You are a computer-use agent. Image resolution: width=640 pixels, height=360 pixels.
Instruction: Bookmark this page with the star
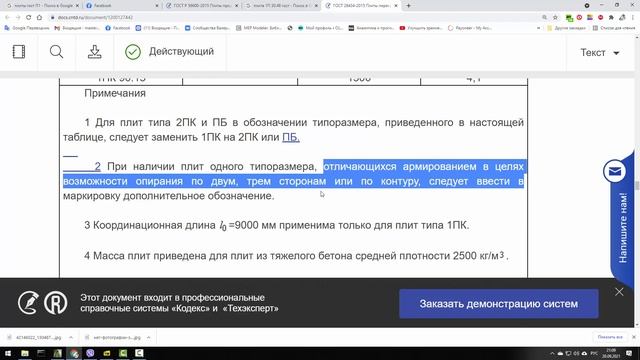click(x=555, y=18)
